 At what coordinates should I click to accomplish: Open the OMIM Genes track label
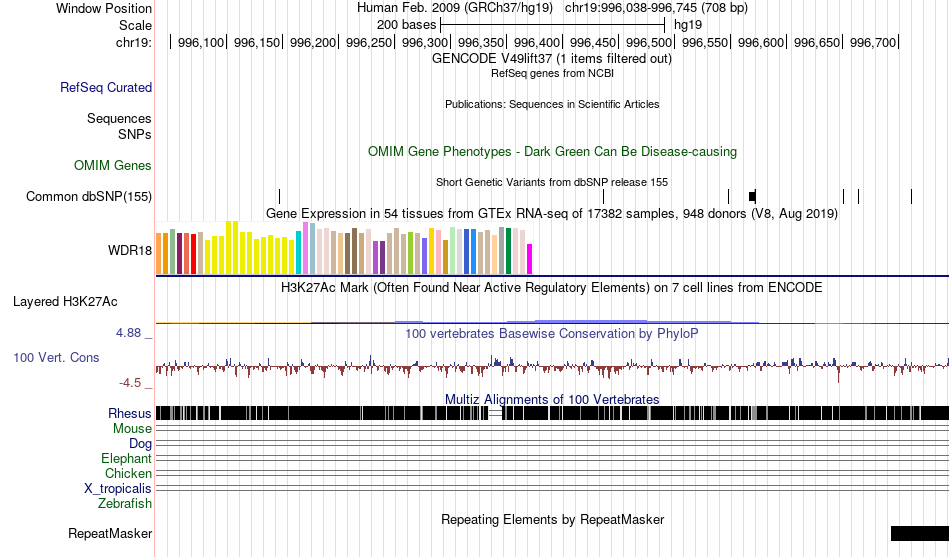[113, 165]
